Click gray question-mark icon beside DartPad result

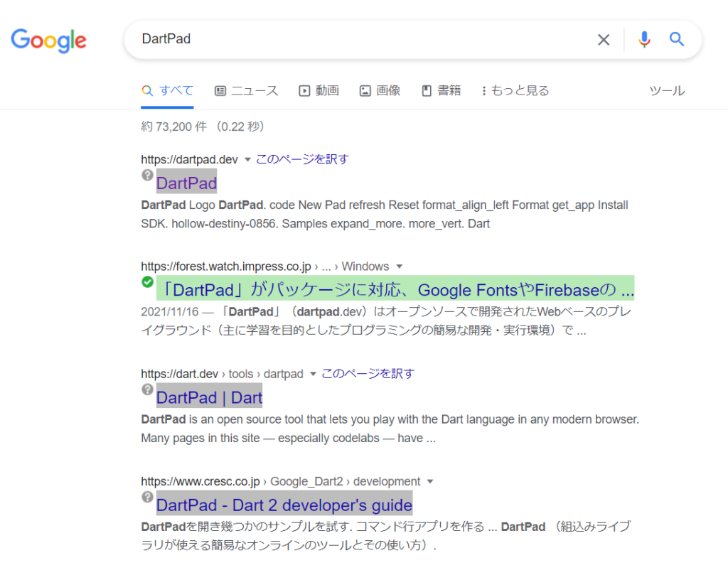(x=148, y=175)
